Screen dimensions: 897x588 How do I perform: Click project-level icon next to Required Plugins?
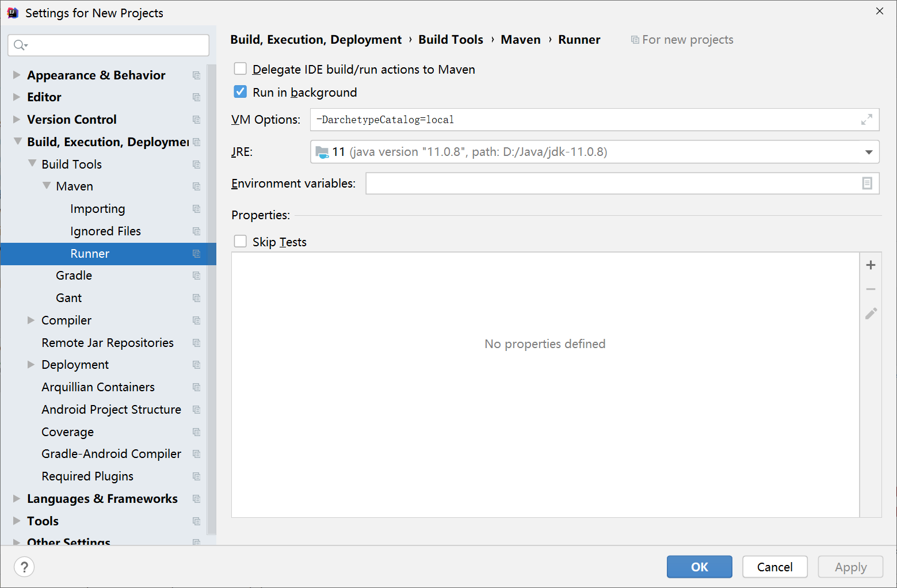(x=196, y=476)
